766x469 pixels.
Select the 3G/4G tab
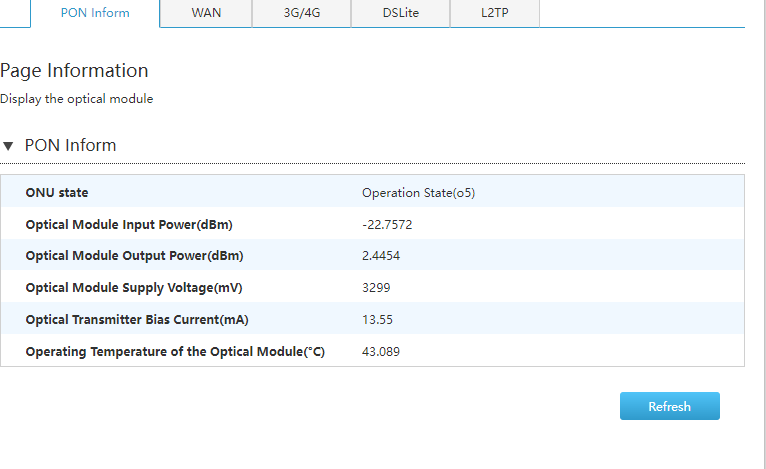click(301, 13)
